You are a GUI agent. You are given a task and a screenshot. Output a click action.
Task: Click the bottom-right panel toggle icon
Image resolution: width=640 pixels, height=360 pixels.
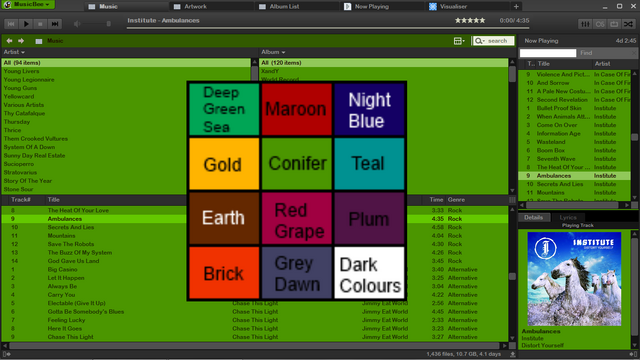(x=634, y=354)
